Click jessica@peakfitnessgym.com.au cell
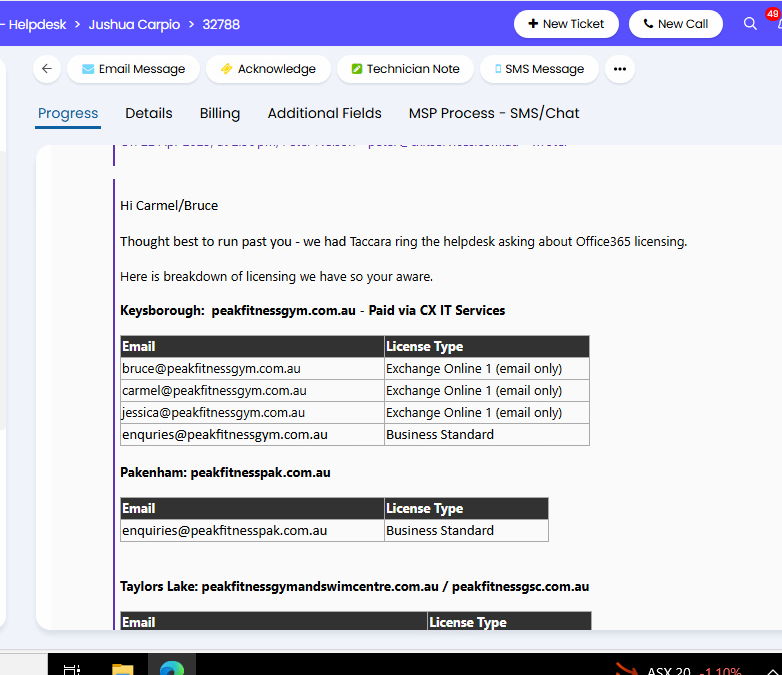 [x=252, y=413]
